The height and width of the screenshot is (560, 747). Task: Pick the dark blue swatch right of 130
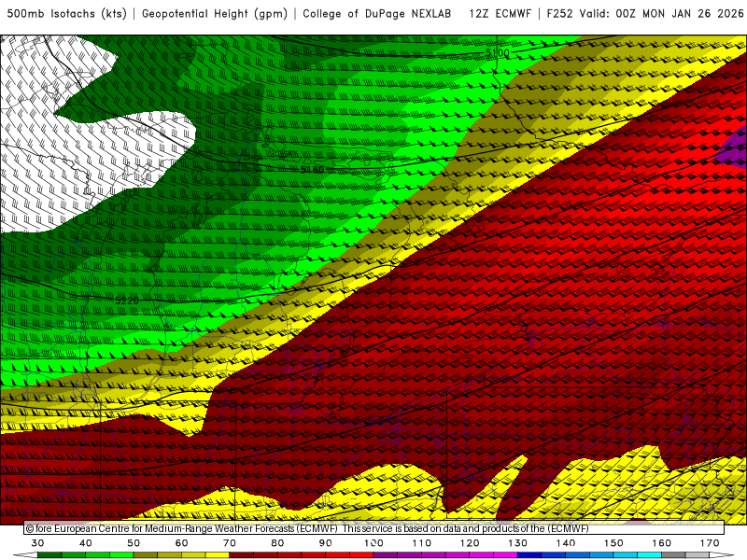point(529,555)
